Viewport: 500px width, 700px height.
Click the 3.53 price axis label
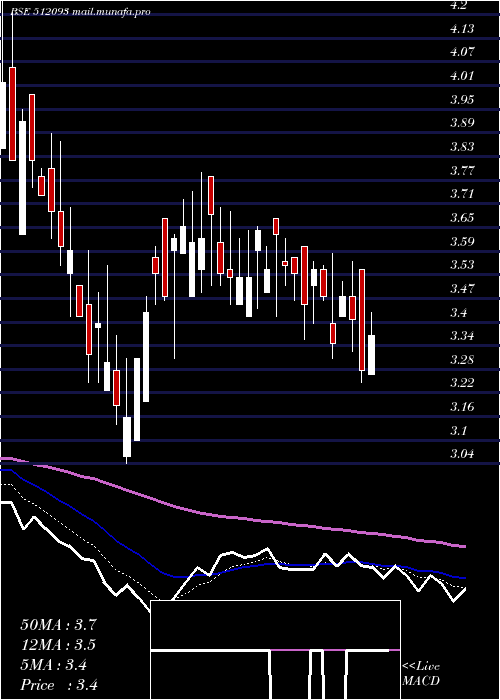coord(462,265)
